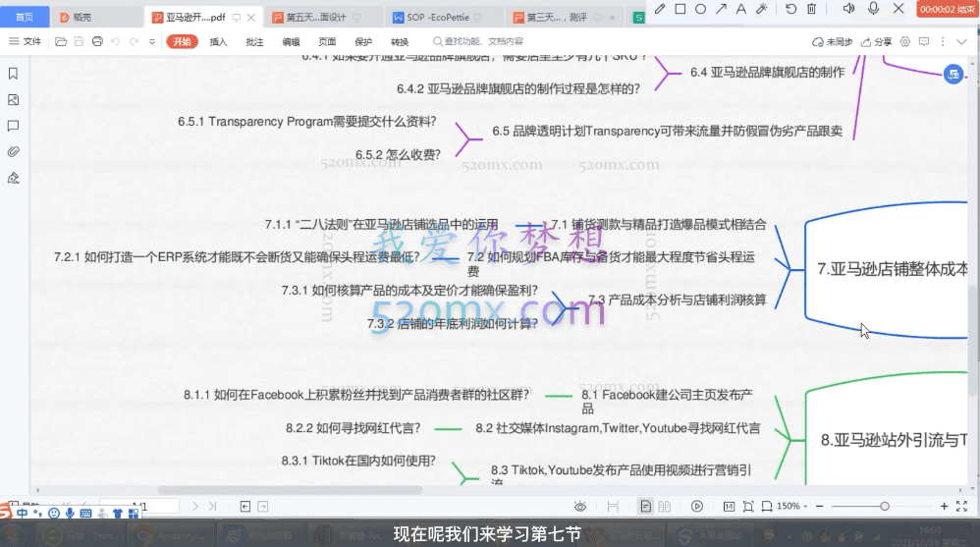Select the 编辑 ribbon tab
This screenshot has width=980, height=547.
click(x=291, y=42)
